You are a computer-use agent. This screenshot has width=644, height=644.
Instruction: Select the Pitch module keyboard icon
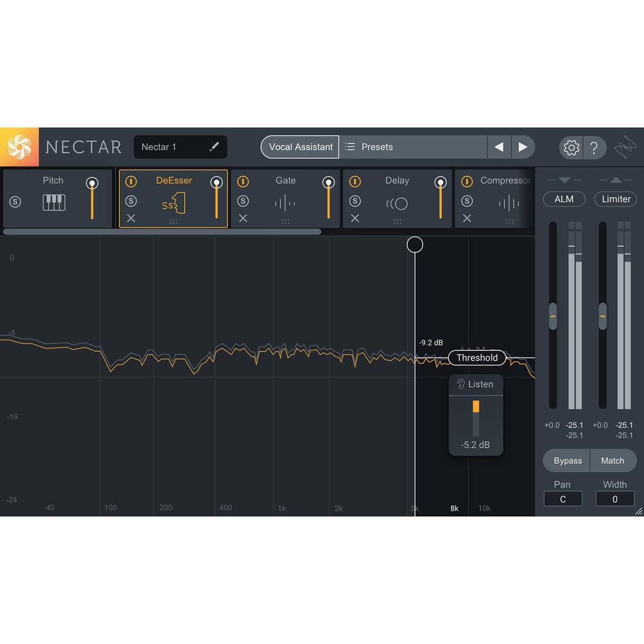[x=53, y=203]
